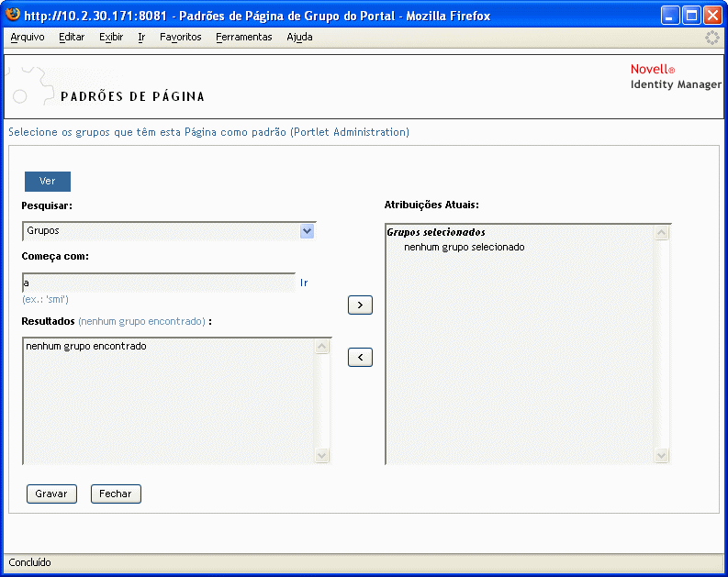Click the Firefox icon in title bar

point(13,15)
